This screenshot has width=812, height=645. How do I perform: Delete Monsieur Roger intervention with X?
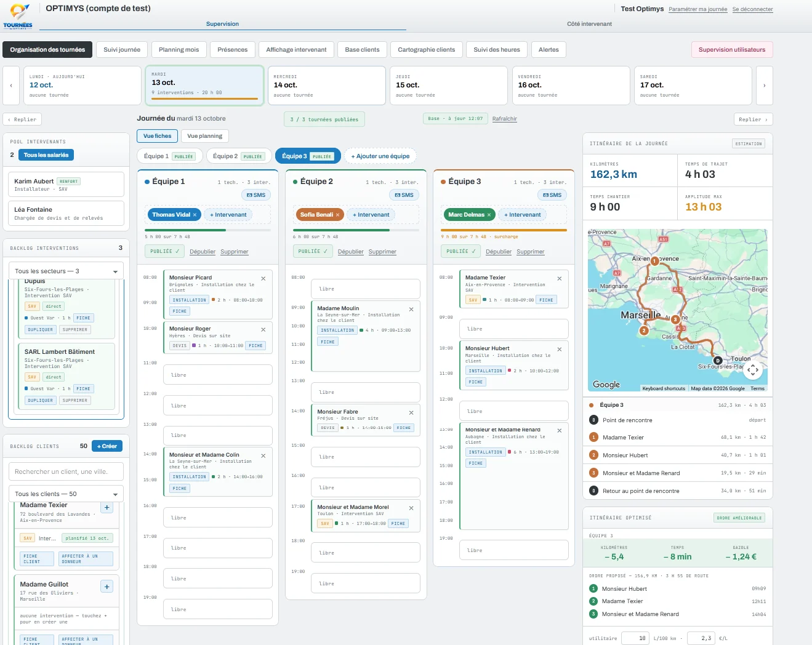tap(263, 330)
